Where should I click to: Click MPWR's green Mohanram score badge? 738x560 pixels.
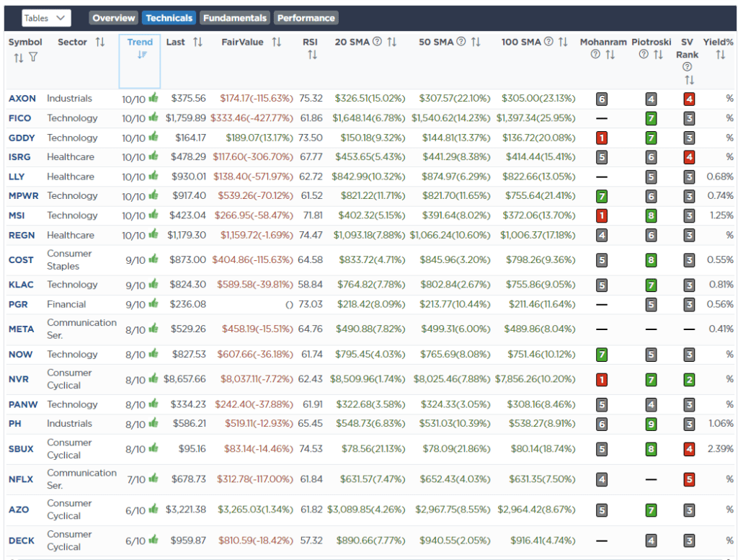tap(600, 195)
